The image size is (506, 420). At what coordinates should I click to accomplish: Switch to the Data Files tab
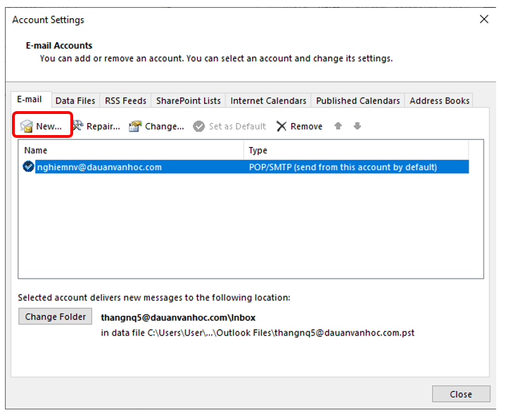click(75, 101)
